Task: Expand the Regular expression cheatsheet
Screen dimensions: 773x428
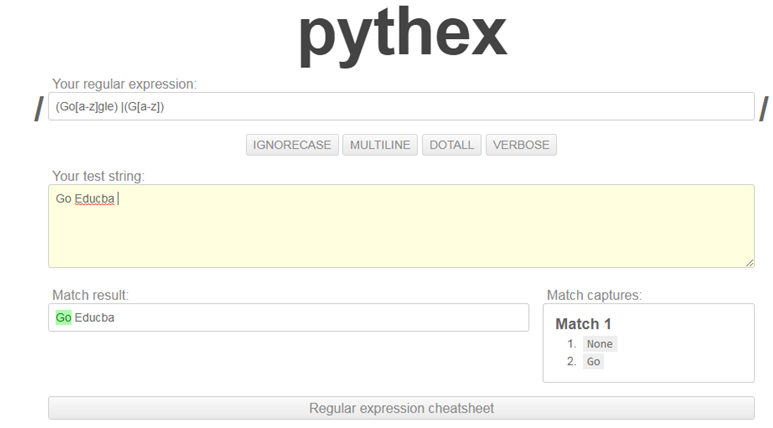Action: click(x=401, y=408)
